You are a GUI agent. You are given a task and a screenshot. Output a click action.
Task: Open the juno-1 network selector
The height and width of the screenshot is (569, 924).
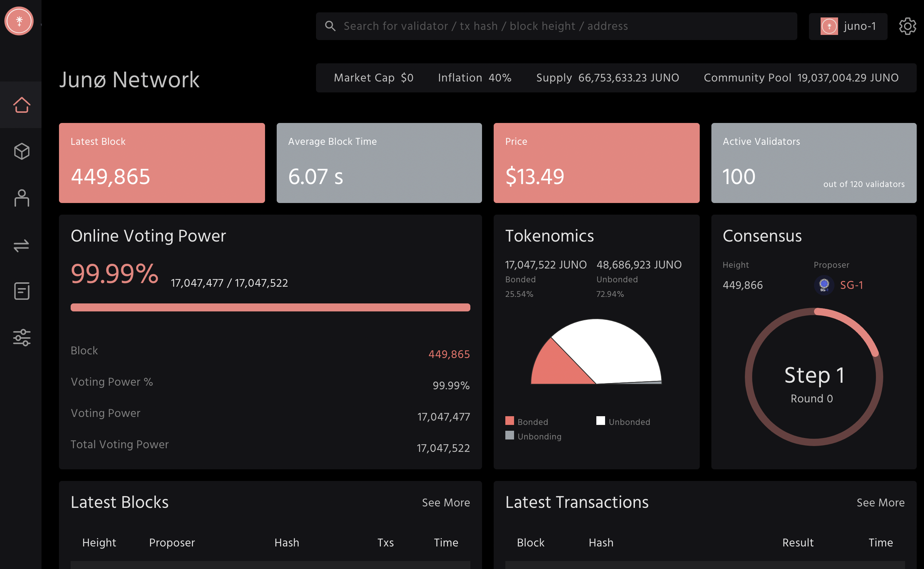point(848,26)
